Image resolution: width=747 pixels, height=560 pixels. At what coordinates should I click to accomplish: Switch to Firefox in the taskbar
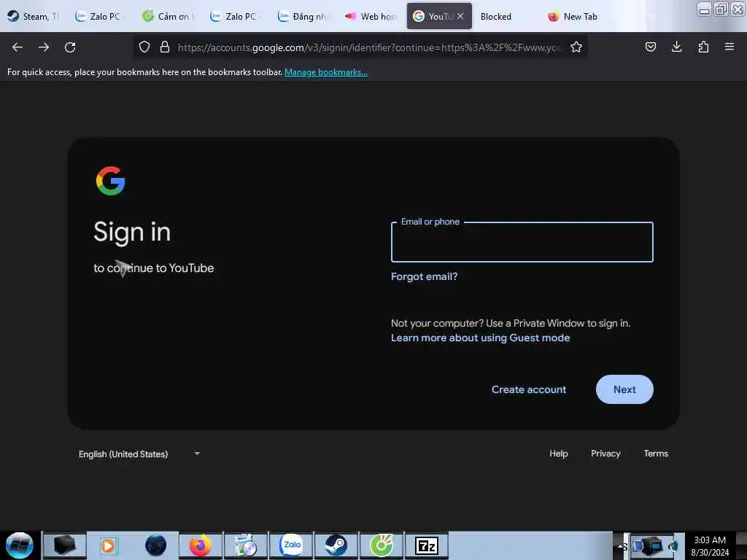[201, 545]
